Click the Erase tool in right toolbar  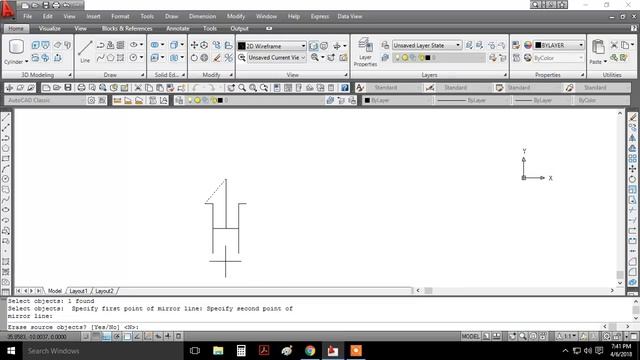[633, 118]
